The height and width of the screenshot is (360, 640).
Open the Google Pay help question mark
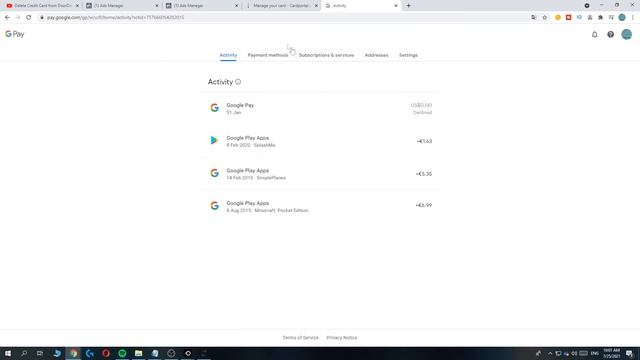pyautogui.click(x=610, y=35)
